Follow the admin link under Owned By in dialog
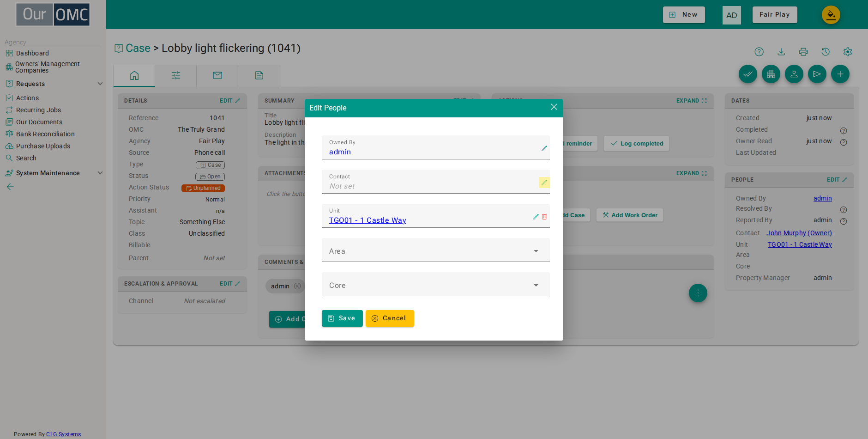The image size is (868, 439). tap(340, 152)
